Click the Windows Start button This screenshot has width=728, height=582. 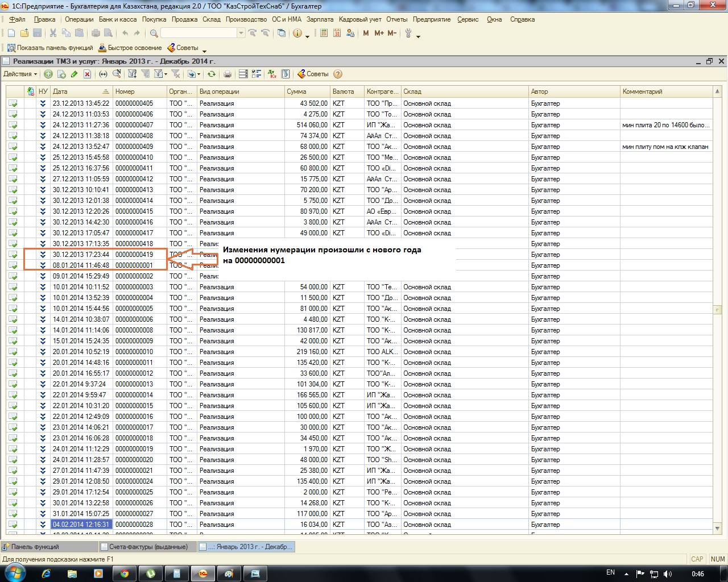tap(15, 573)
